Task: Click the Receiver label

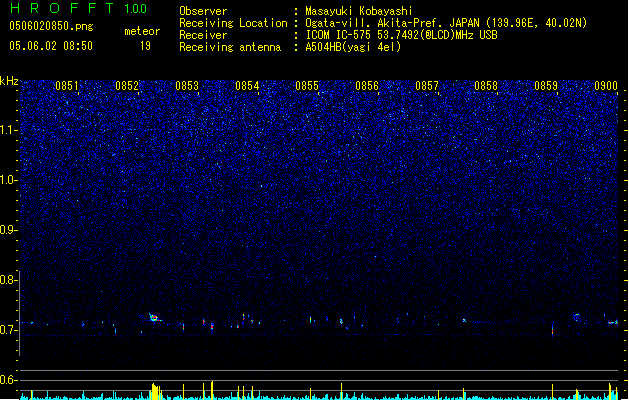Action: [x=203, y=35]
